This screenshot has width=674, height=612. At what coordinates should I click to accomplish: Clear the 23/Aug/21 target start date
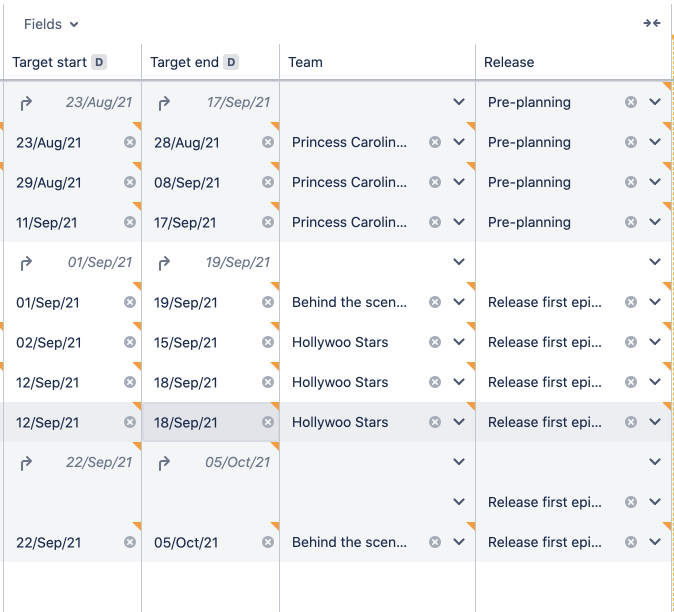(x=130, y=142)
